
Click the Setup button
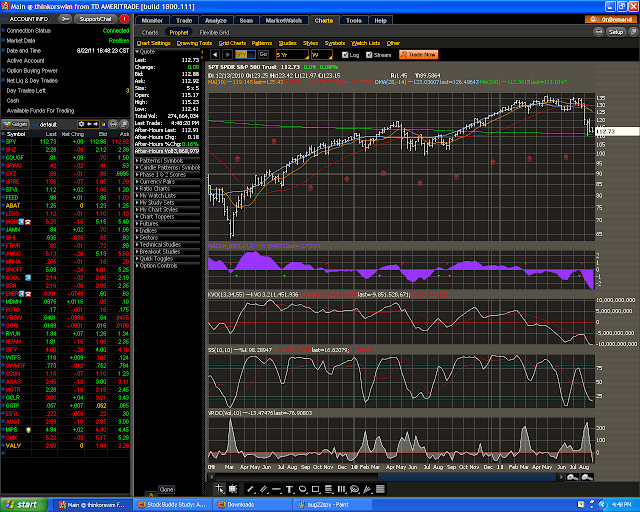[x=616, y=32]
